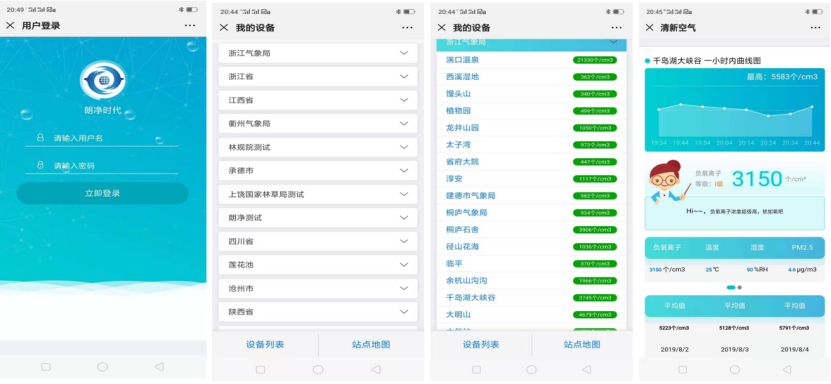Screen dimensions: 831x384
Task: Expand the 四川省 group
Action: pyautogui.click(x=318, y=242)
